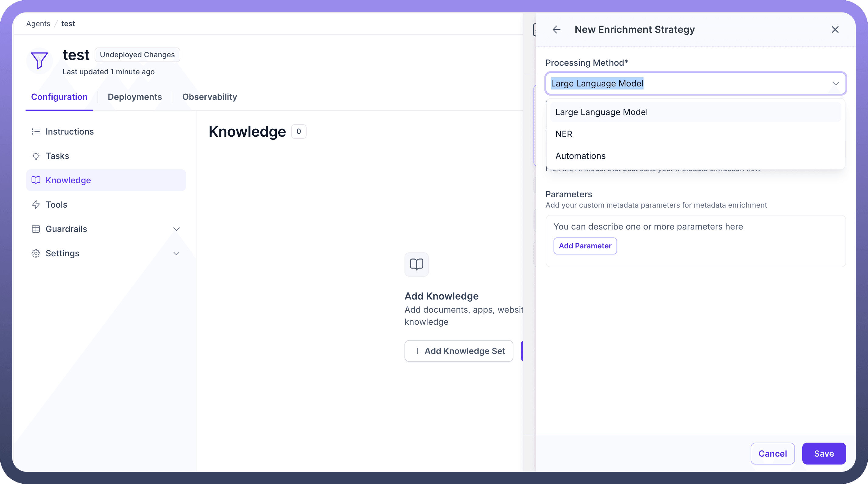
Task: Expand the Settings section chevron
Action: click(176, 253)
